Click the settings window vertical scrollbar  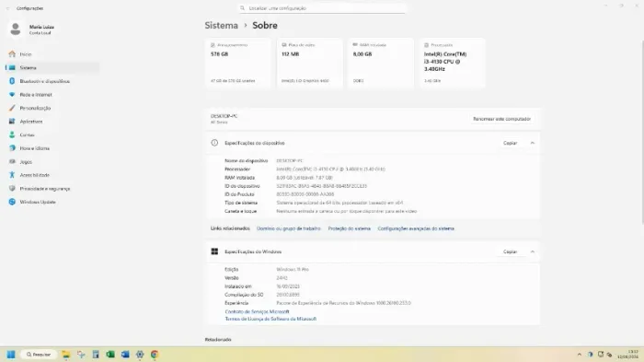pyautogui.click(x=642, y=133)
